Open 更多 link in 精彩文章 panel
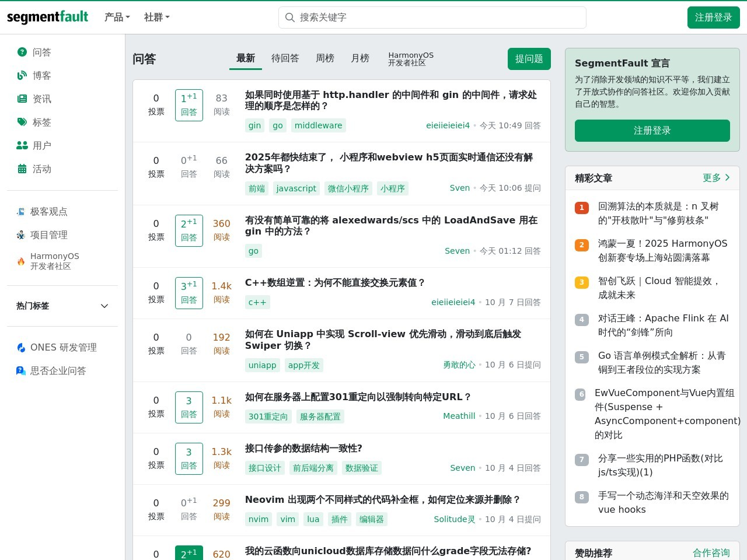The image size is (747, 560). pos(716,178)
